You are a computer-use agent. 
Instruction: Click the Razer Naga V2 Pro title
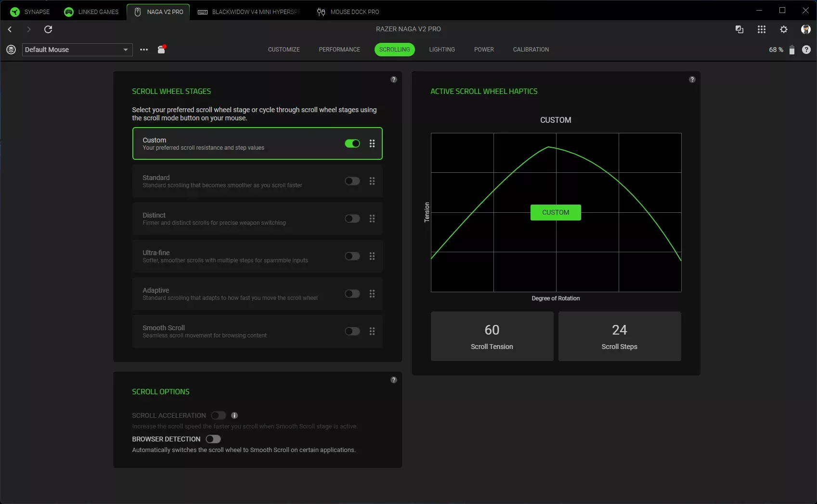[408, 29]
